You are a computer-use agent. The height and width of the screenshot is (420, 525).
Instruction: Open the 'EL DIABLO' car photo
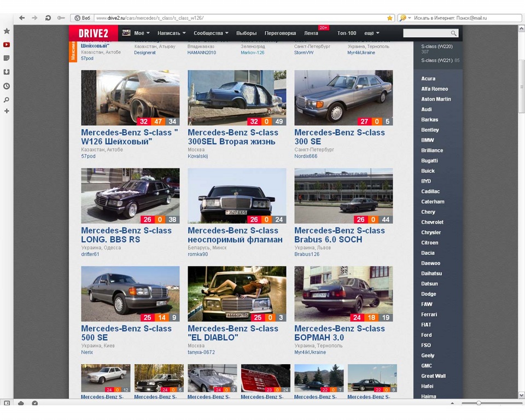tap(237, 294)
